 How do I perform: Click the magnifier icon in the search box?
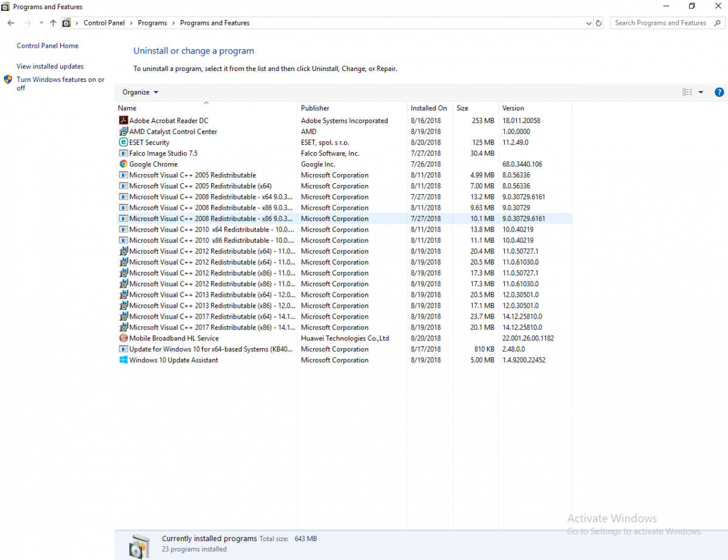718,23
